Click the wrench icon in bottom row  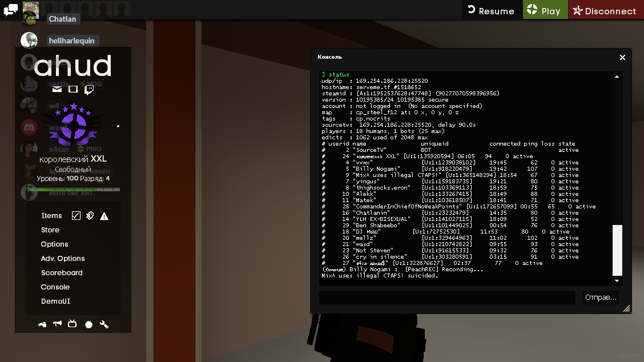click(x=104, y=324)
